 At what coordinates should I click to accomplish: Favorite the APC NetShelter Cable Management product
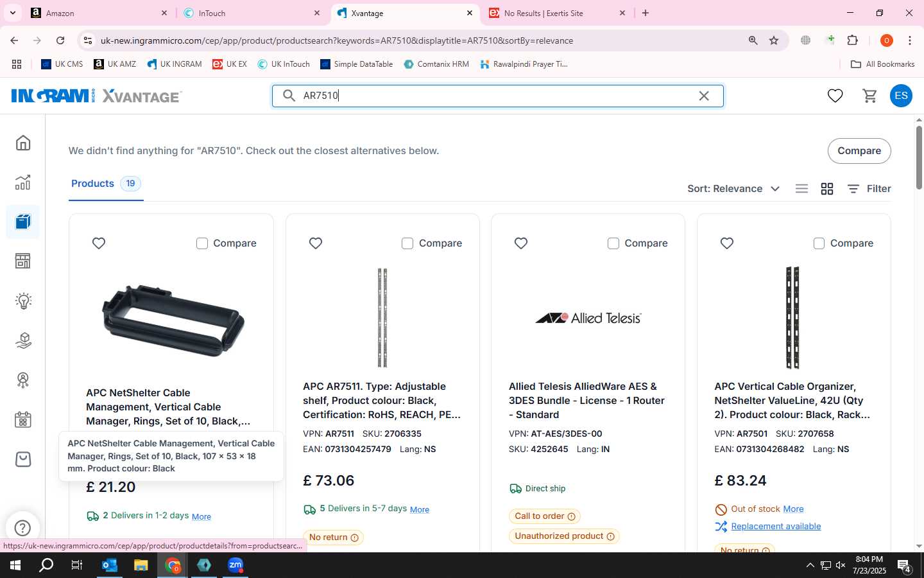click(x=99, y=243)
